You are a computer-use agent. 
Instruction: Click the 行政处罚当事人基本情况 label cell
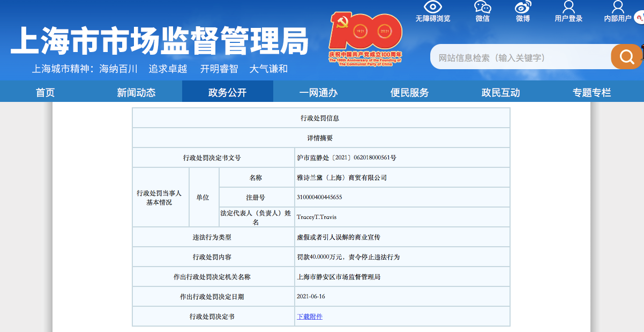point(160,197)
